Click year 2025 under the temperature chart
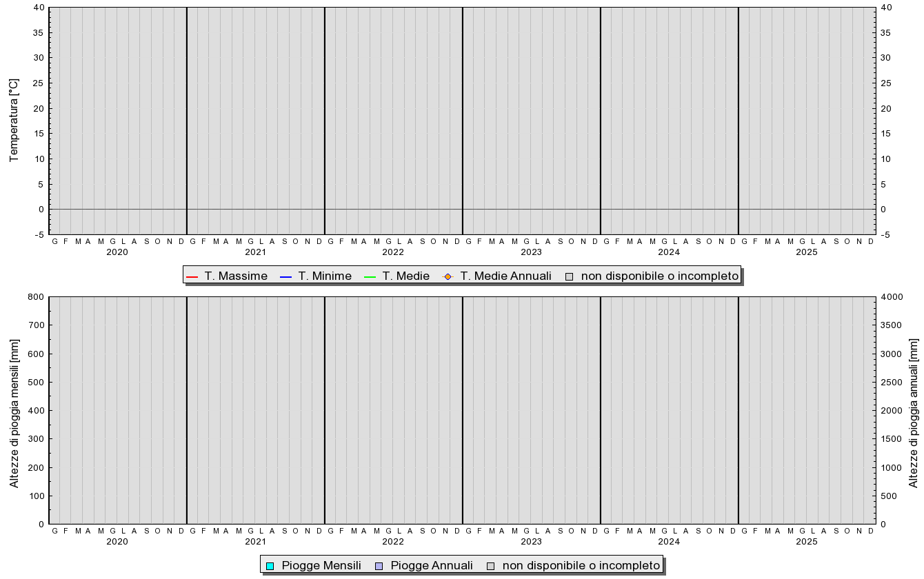The width and height of the screenshot is (924, 579). (x=807, y=252)
